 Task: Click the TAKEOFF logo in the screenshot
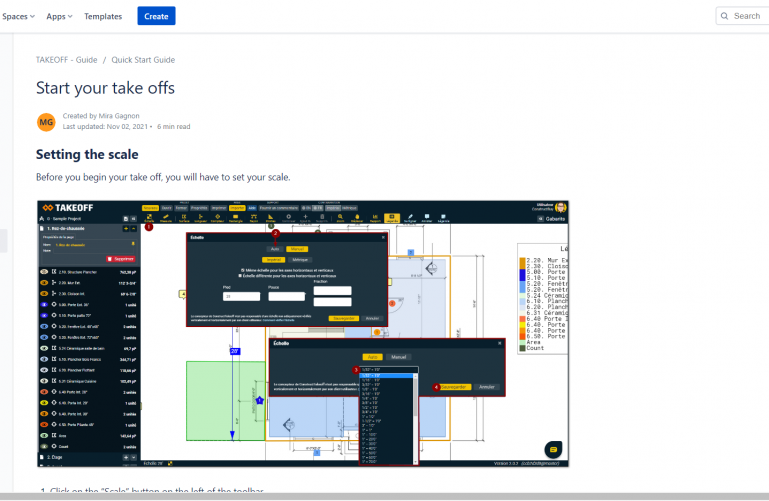pos(68,208)
